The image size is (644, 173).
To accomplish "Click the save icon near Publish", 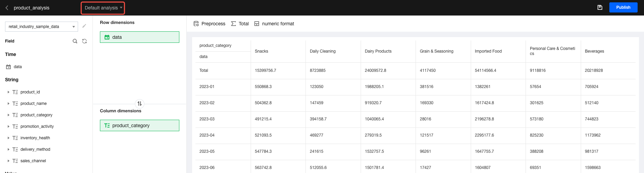I will tap(600, 7).
